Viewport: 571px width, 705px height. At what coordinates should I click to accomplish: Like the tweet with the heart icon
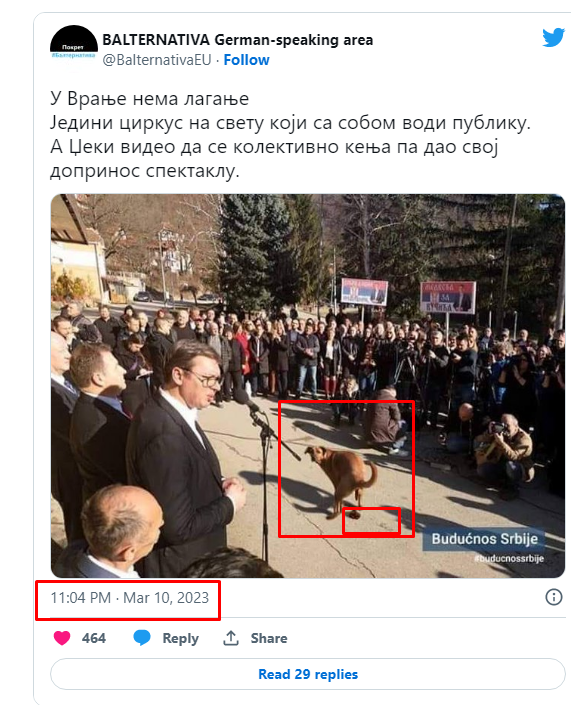pyautogui.click(x=62, y=638)
